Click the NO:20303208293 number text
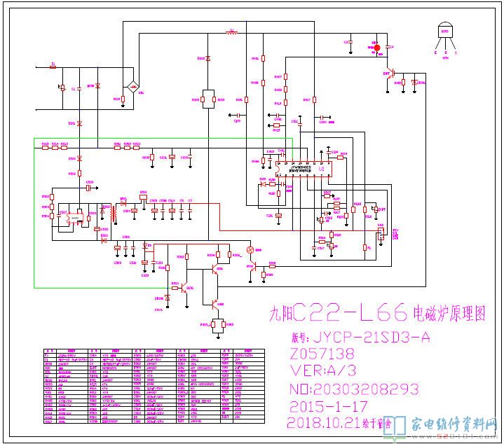The image size is (504, 444). (x=354, y=389)
